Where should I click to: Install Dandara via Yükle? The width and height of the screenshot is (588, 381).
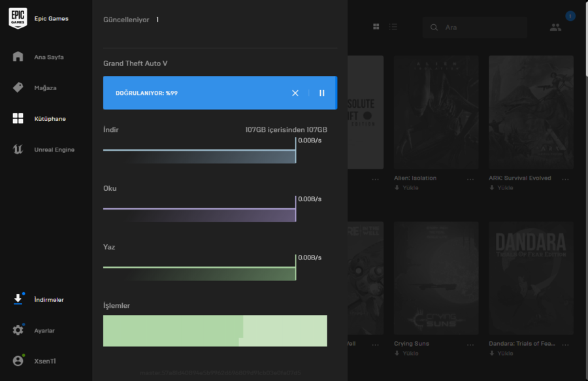501,354
